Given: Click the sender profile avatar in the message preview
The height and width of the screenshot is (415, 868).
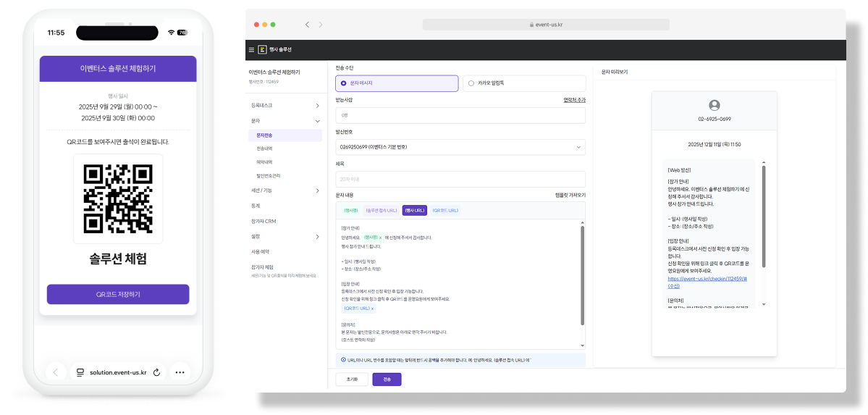Looking at the screenshot, I should [715, 105].
